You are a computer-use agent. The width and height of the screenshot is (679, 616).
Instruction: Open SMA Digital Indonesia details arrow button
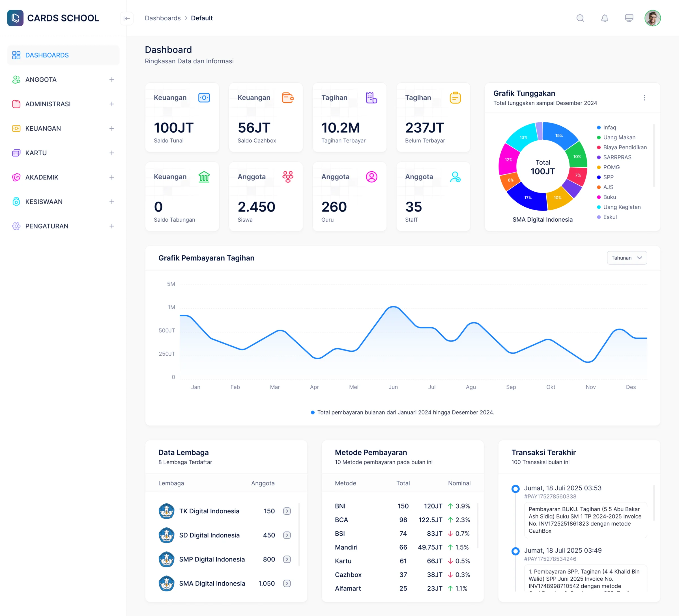click(x=287, y=583)
